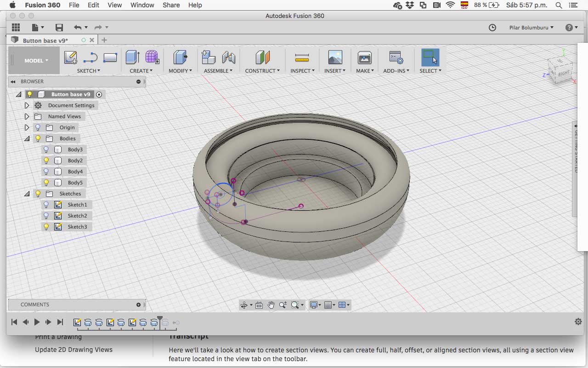Expand Document Settings tree node
588x368 pixels.
27,105
